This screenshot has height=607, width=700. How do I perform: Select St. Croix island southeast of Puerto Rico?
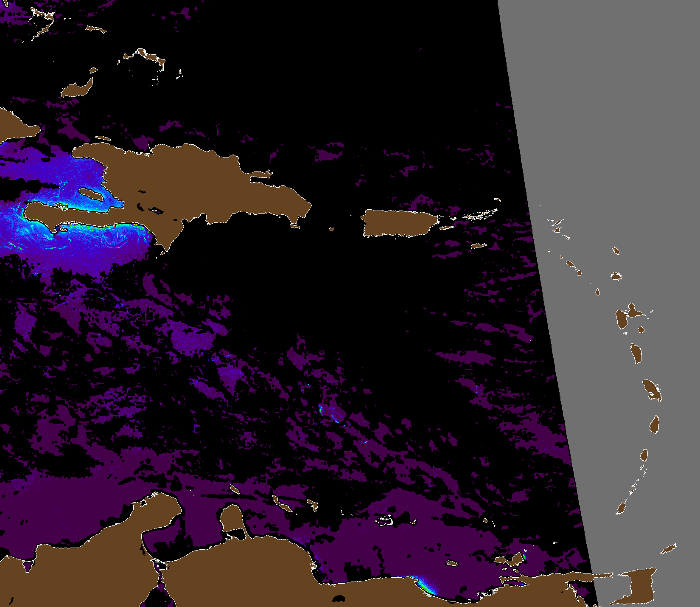tap(479, 246)
